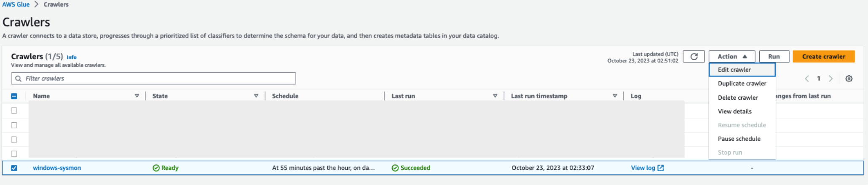This screenshot has width=868, height=185.
Task: Open the windows-sysmon crawler link
Action: pos(57,168)
